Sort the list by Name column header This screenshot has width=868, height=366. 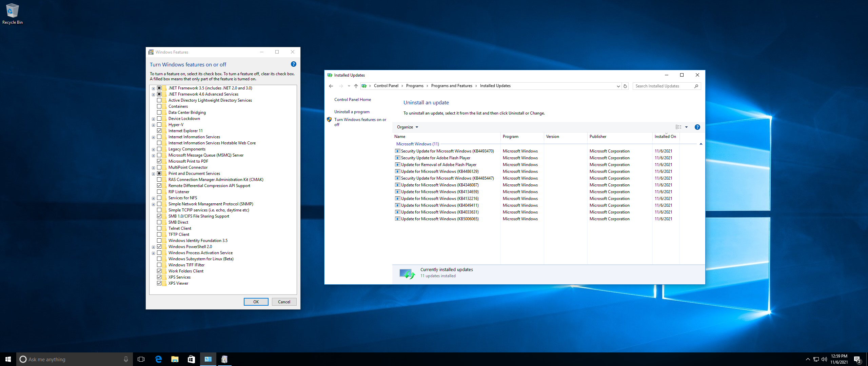[446, 137]
